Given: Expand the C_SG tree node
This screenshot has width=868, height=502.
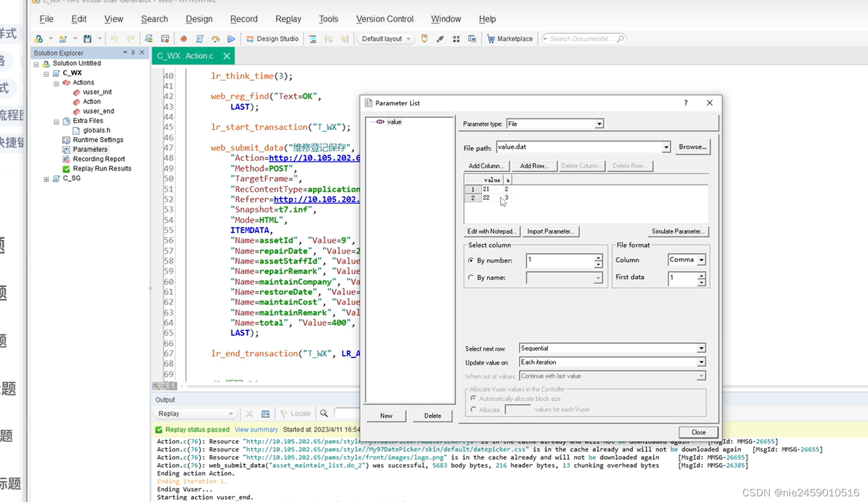Looking at the screenshot, I should tap(46, 179).
